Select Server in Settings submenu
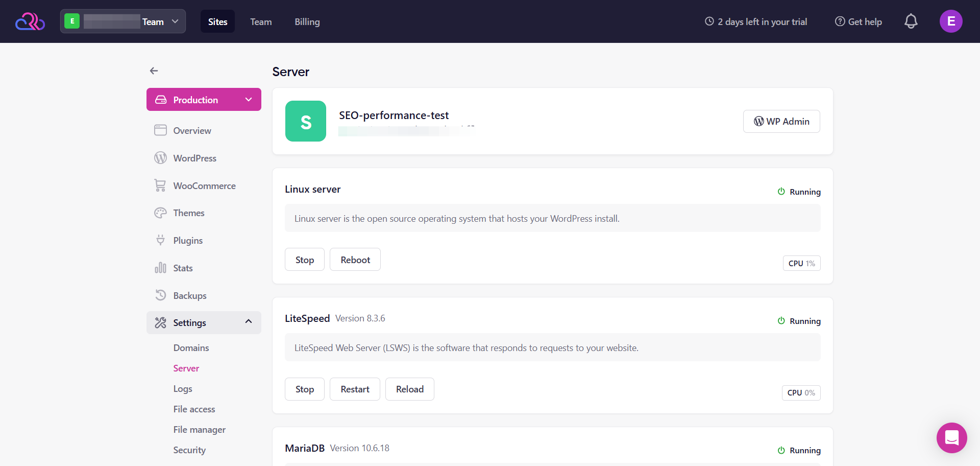This screenshot has height=466, width=980. (x=186, y=368)
